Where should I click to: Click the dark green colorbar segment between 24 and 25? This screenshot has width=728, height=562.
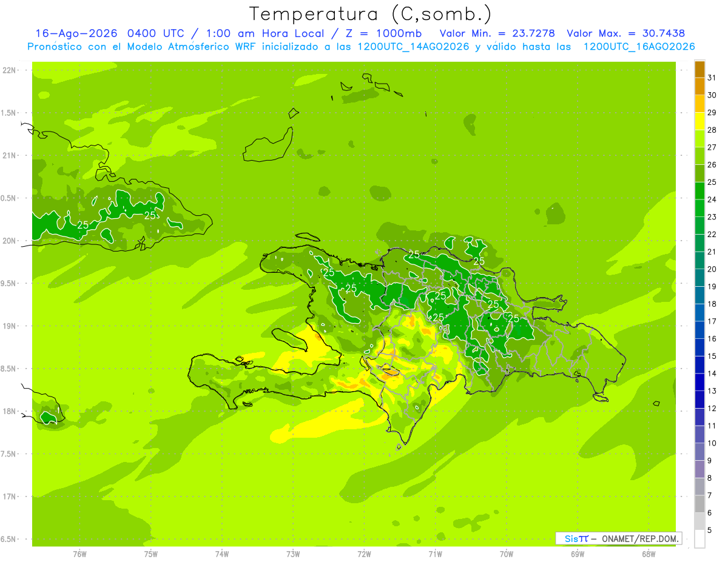coord(699,190)
